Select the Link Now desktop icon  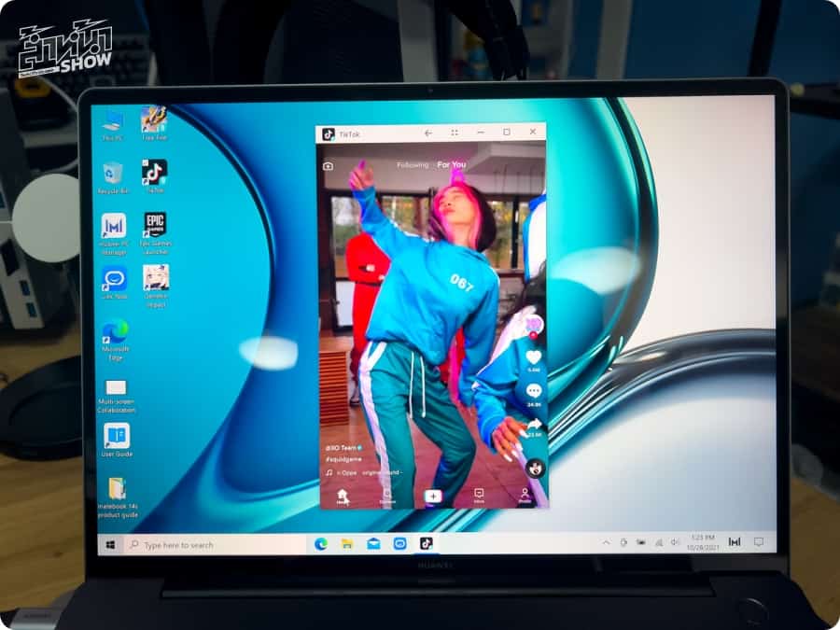coord(114,283)
